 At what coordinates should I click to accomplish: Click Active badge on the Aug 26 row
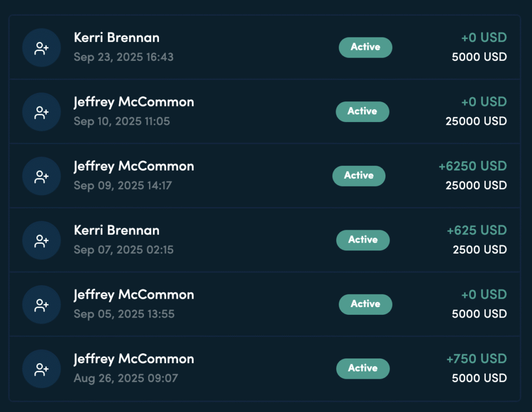pyautogui.click(x=363, y=368)
